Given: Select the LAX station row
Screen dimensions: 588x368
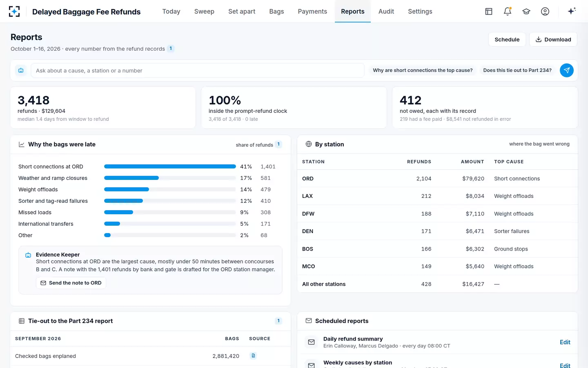Looking at the screenshot, I should pyautogui.click(x=437, y=196).
